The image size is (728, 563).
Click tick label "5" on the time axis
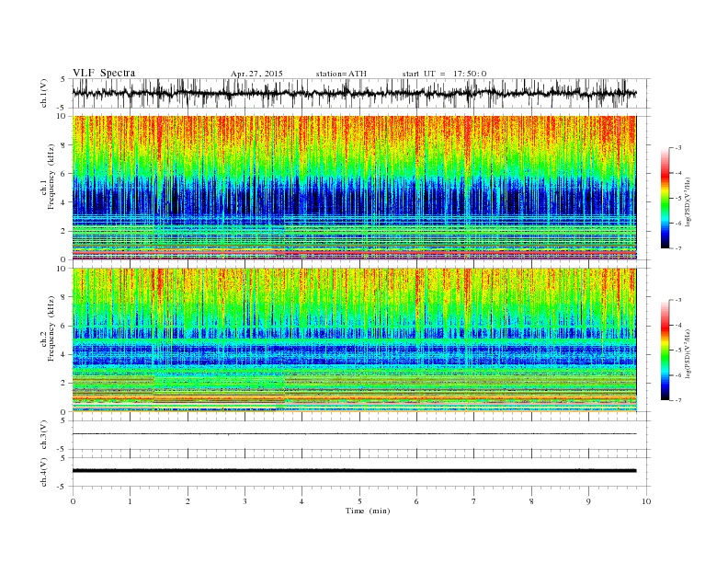click(359, 501)
